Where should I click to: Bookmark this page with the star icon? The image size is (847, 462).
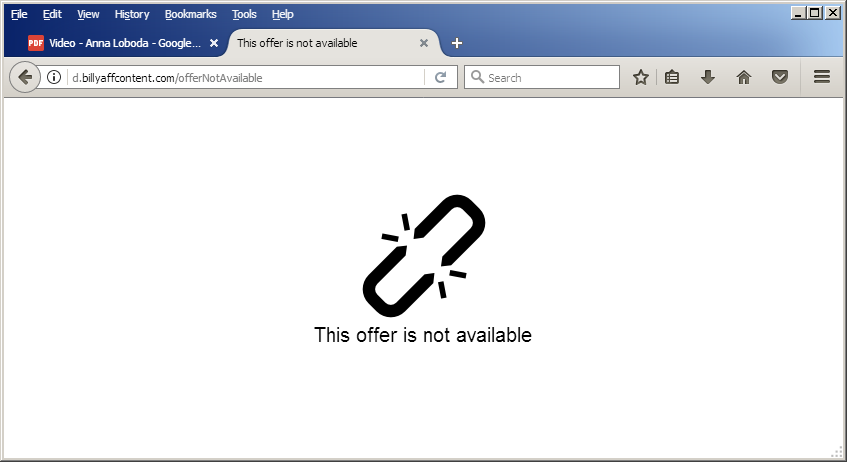click(x=641, y=77)
